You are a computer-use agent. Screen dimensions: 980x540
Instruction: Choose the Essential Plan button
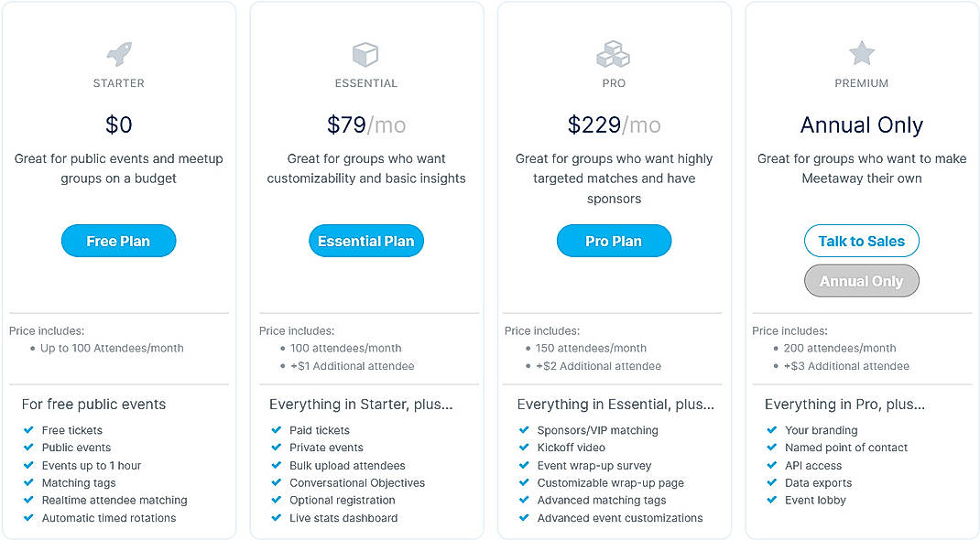[x=366, y=241]
